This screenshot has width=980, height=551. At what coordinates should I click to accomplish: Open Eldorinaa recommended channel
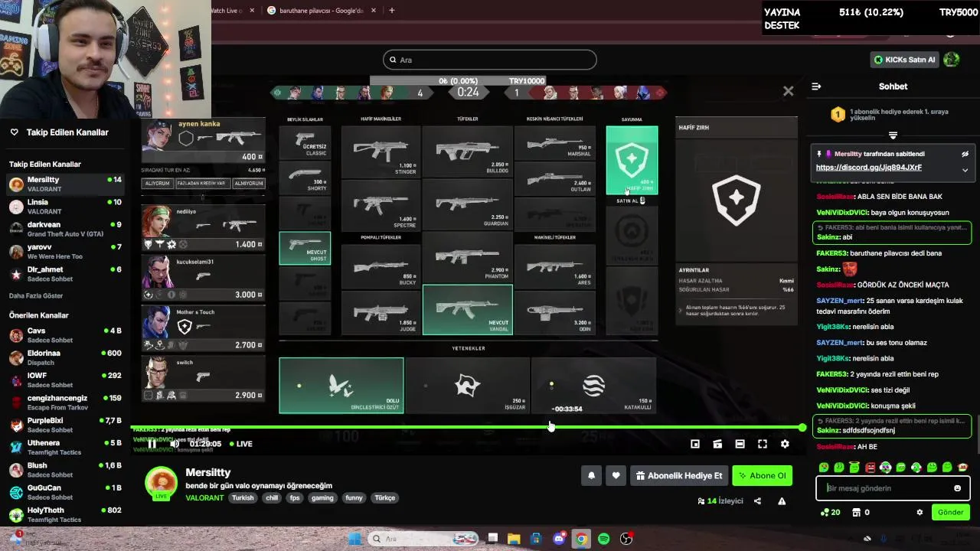(x=65, y=357)
